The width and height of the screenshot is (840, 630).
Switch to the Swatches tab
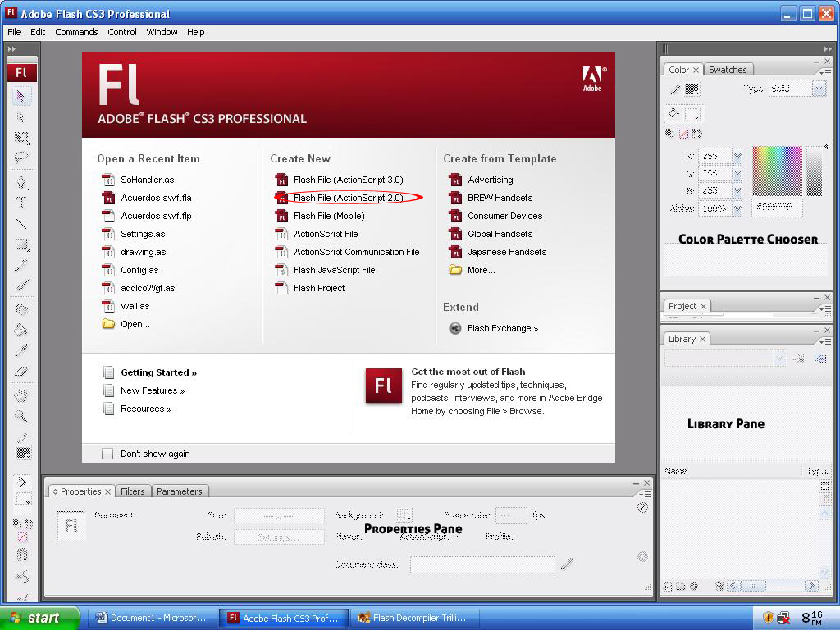728,70
